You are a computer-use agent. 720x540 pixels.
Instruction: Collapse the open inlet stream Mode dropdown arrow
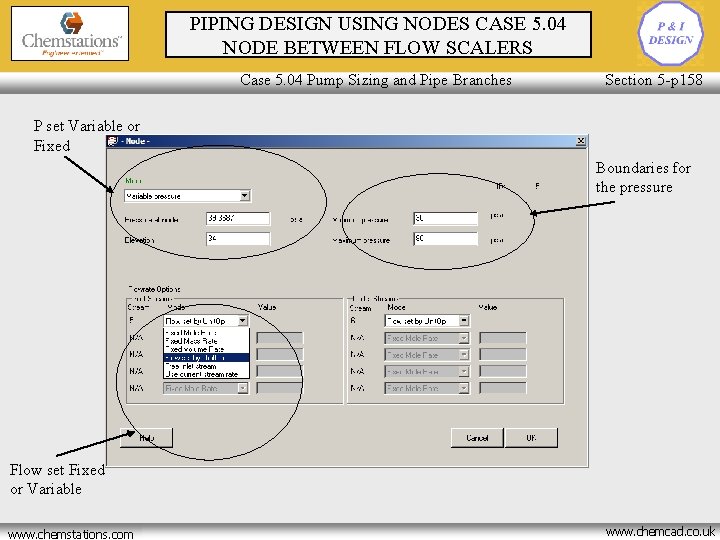point(243,321)
